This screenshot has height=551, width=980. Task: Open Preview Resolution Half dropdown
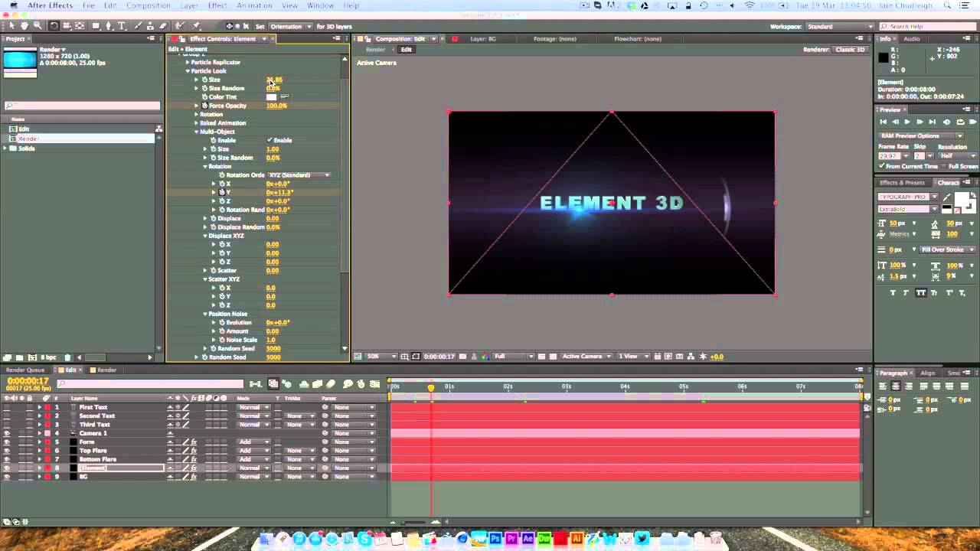pos(958,155)
